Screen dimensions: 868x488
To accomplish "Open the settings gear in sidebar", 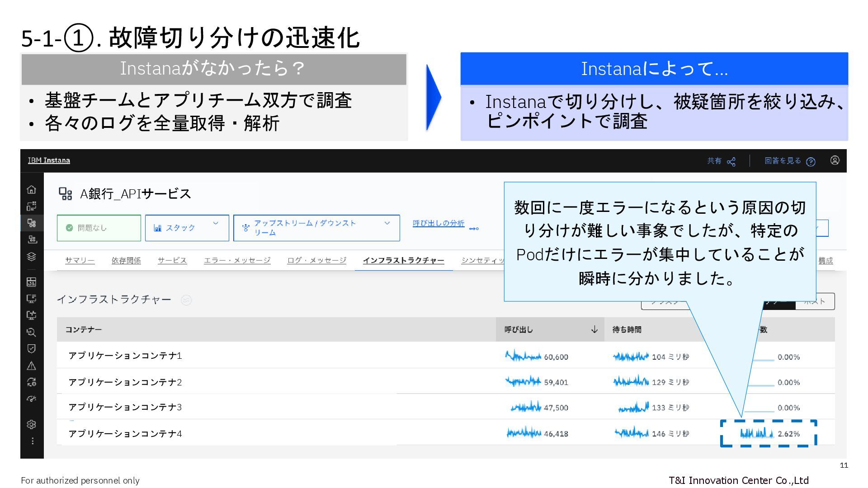I will pyautogui.click(x=31, y=424).
